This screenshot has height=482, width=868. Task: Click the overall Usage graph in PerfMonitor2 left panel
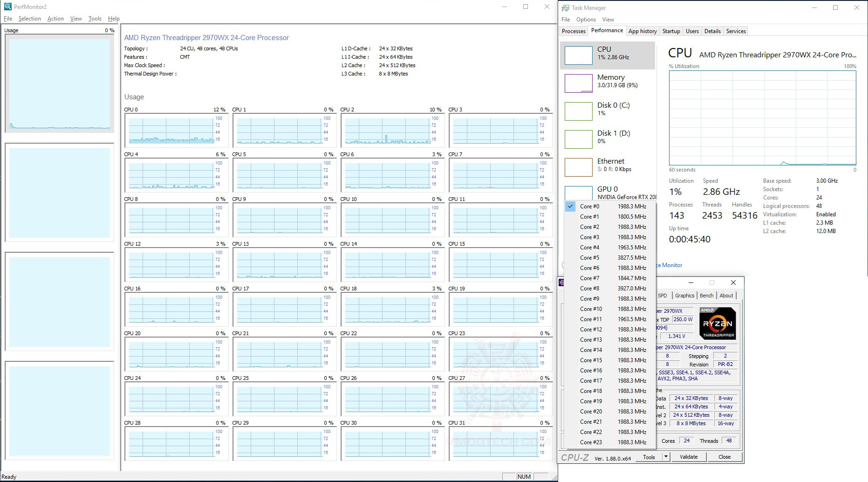pyautogui.click(x=60, y=83)
